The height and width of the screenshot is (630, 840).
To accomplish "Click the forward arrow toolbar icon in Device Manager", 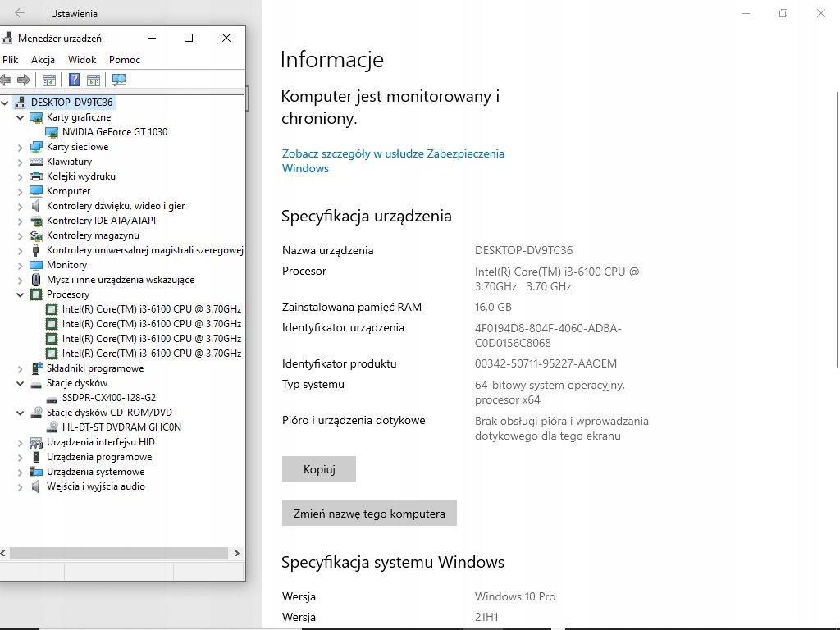I will 24,80.
